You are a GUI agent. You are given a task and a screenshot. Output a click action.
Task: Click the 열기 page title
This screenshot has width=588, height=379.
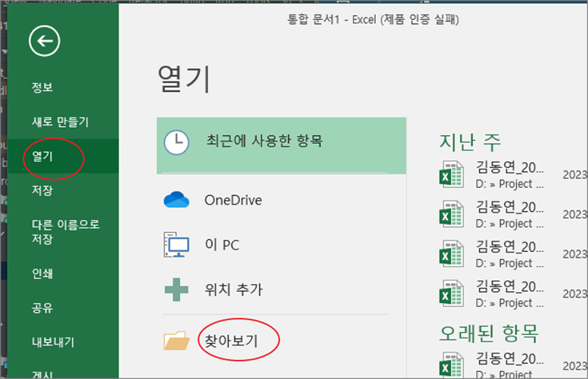[184, 79]
